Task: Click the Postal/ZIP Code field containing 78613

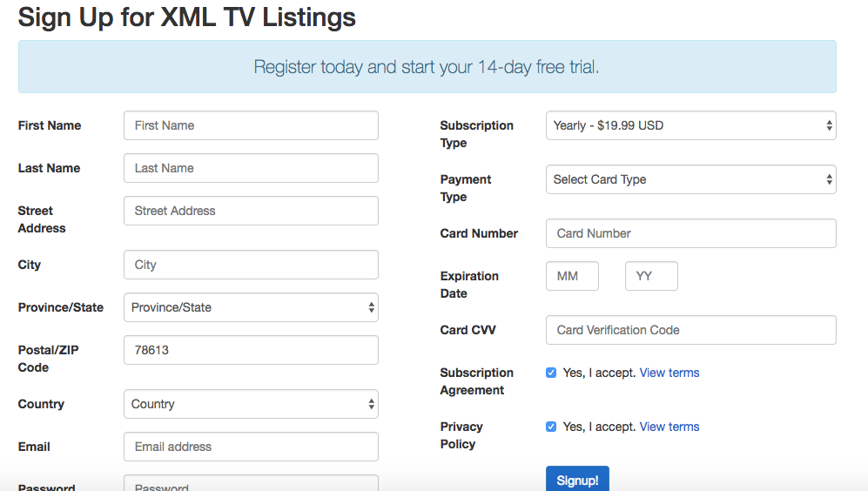Action: pyautogui.click(x=251, y=350)
